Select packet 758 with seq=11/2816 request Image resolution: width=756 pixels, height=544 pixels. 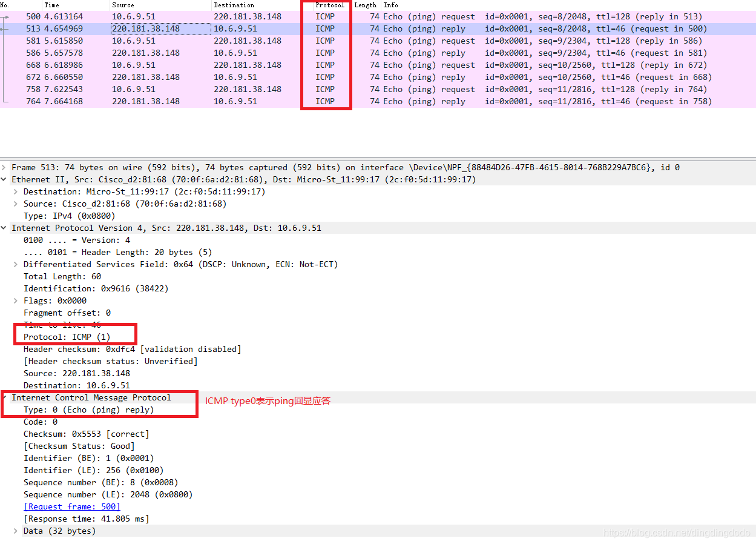click(378, 89)
